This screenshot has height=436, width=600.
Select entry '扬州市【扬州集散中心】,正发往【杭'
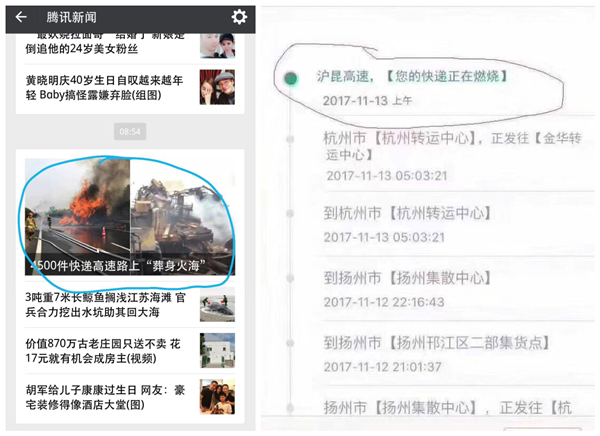tap(447, 407)
